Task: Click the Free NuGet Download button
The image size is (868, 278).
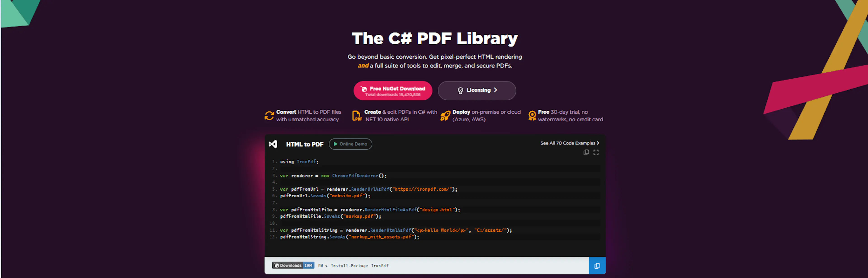Action: tap(393, 90)
